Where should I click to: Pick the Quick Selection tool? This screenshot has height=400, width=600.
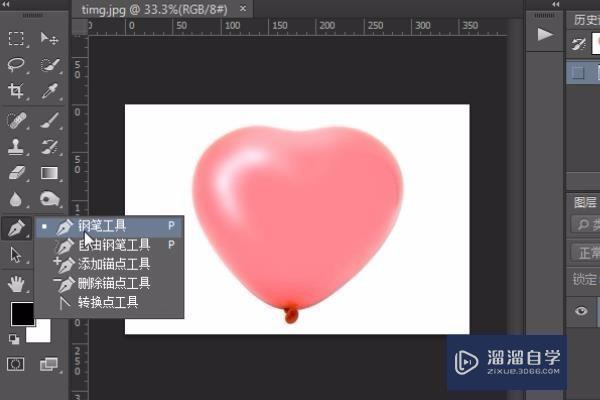click(50, 65)
